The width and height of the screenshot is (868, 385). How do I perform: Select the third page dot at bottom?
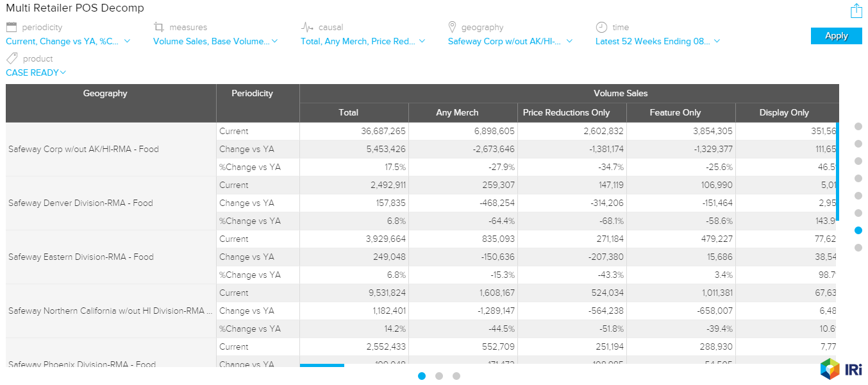tap(456, 376)
